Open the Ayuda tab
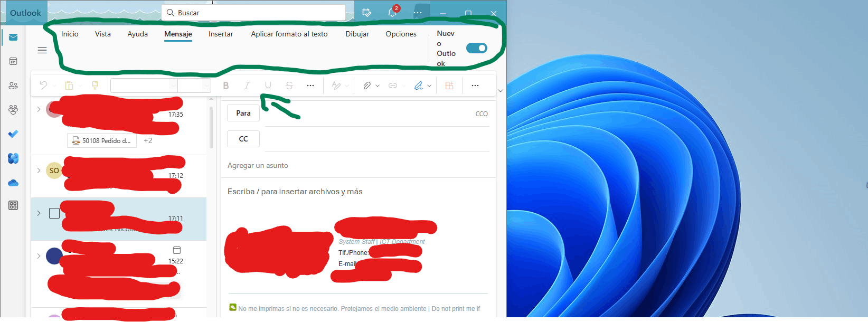The height and width of the screenshot is (322, 868). pyautogui.click(x=137, y=34)
